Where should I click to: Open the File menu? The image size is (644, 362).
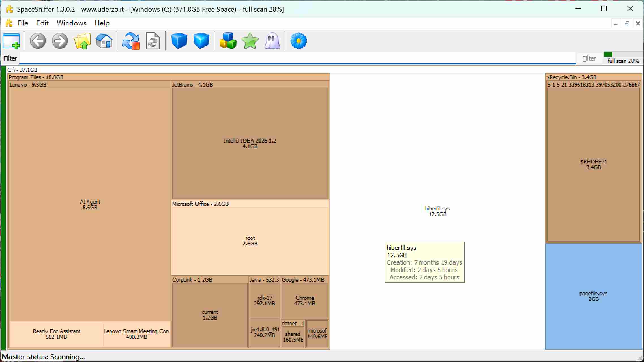(x=23, y=23)
